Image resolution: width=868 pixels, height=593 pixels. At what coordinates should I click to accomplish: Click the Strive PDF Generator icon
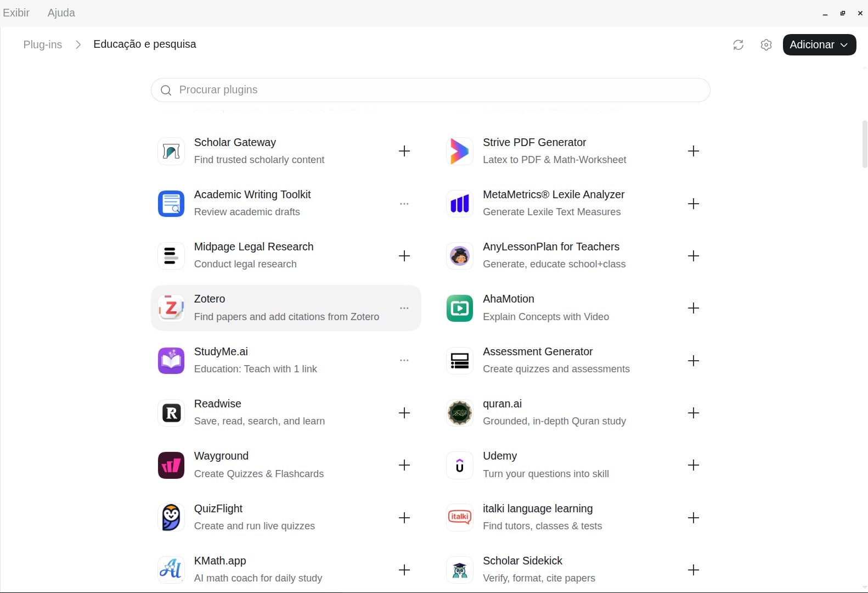point(460,151)
